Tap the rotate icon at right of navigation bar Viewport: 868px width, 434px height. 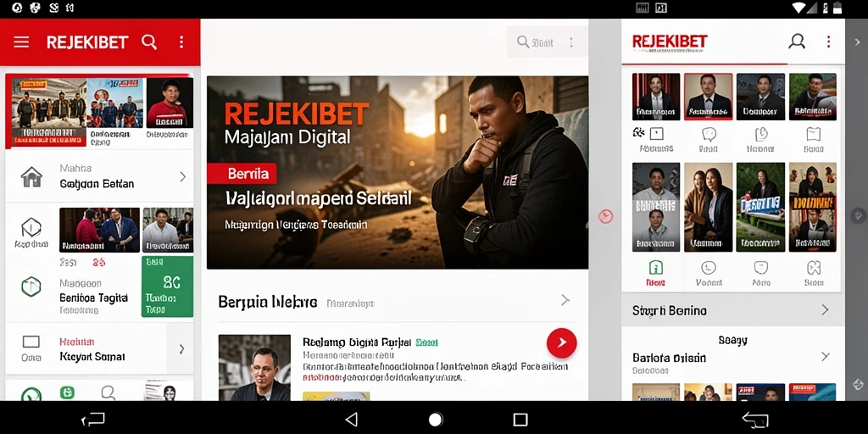pos(755,419)
